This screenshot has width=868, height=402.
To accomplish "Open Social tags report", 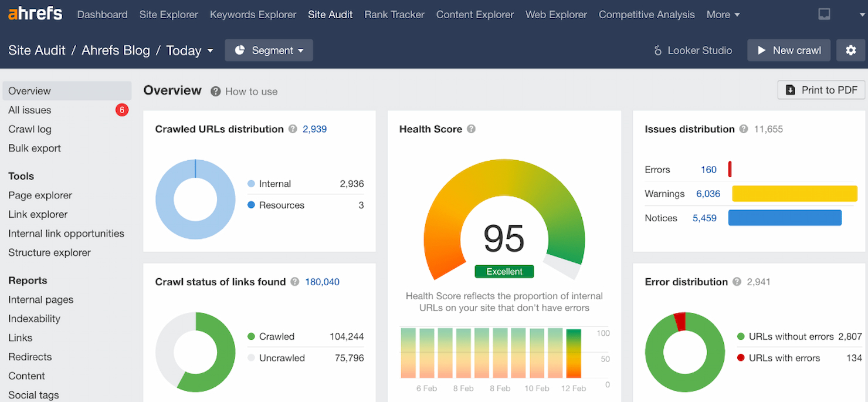I will tap(33, 395).
